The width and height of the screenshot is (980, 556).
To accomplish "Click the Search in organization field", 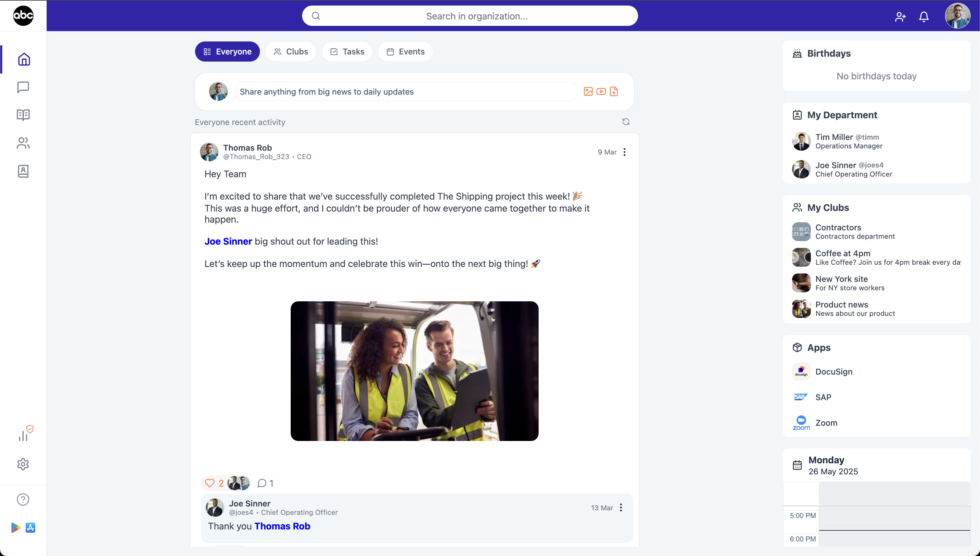I will [470, 16].
